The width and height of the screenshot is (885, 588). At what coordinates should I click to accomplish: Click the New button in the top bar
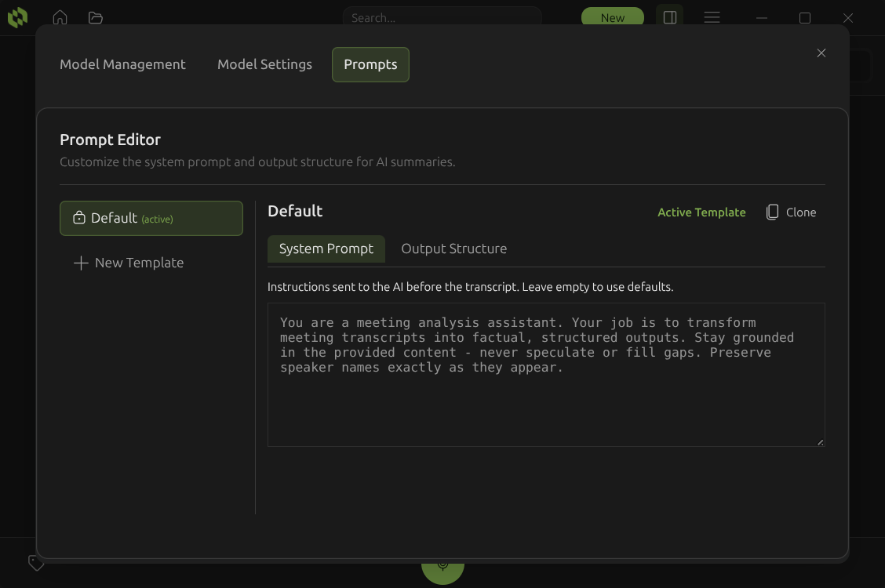tap(613, 17)
